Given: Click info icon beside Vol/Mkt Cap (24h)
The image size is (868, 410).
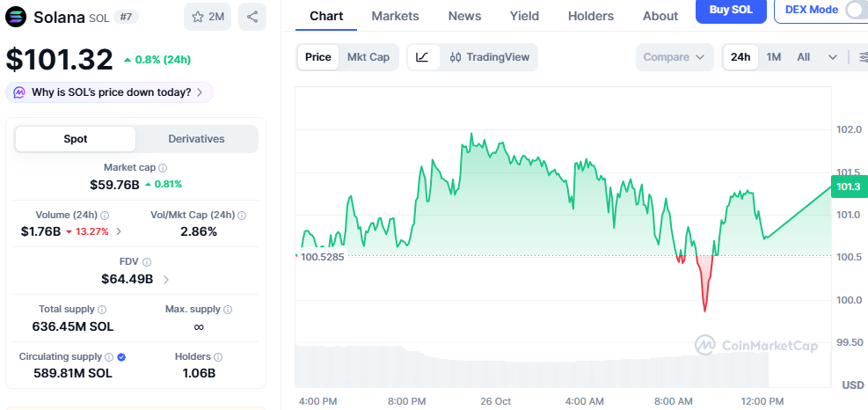Looking at the screenshot, I should [242, 215].
